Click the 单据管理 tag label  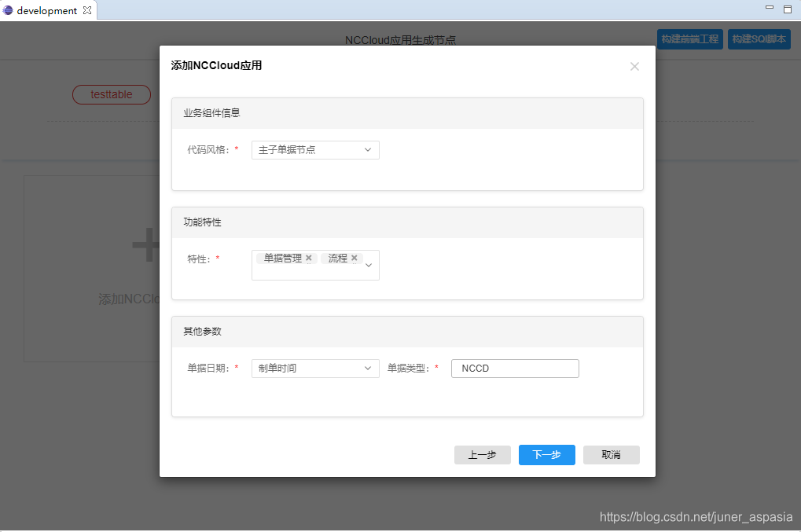coord(282,259)
